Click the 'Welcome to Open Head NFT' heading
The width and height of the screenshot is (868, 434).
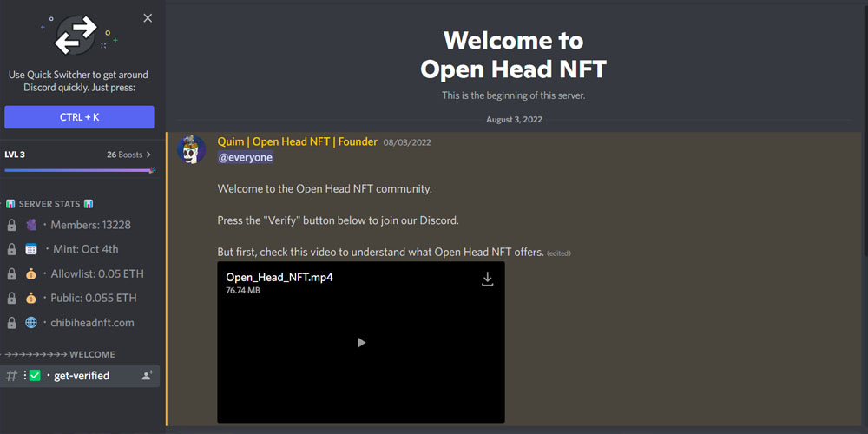click(x=513, y=55)
